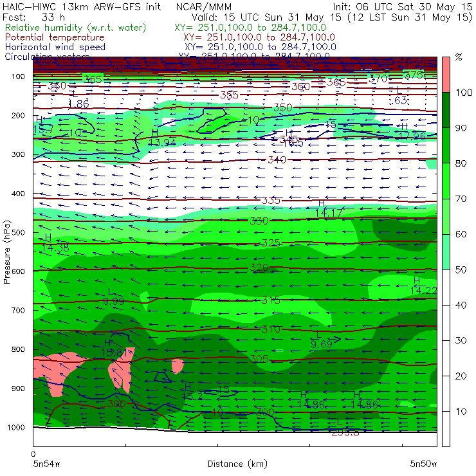Select the wind maximum value 15.2
This screenshot has width=476, height=476.
[192, 396]
